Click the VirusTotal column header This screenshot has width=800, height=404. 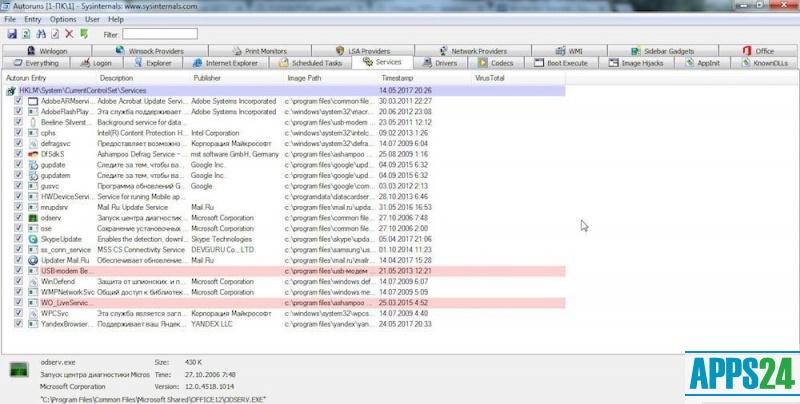[518, 78]
